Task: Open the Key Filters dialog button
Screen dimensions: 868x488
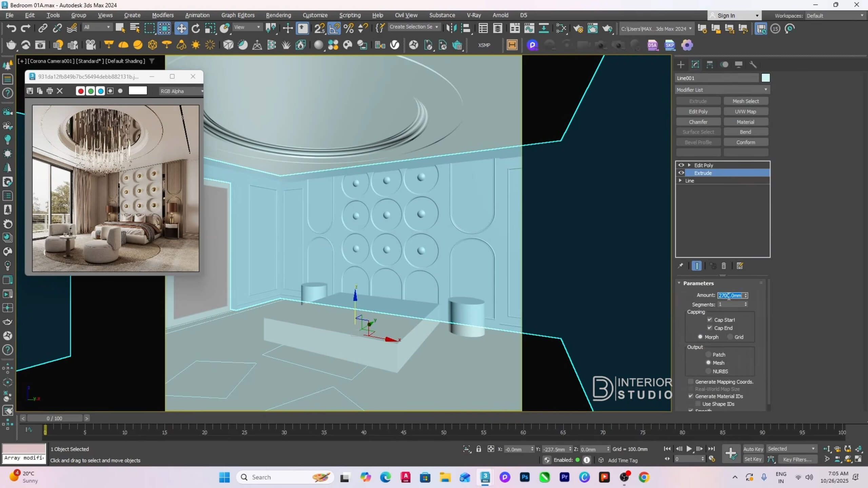Action: point(797,460)
